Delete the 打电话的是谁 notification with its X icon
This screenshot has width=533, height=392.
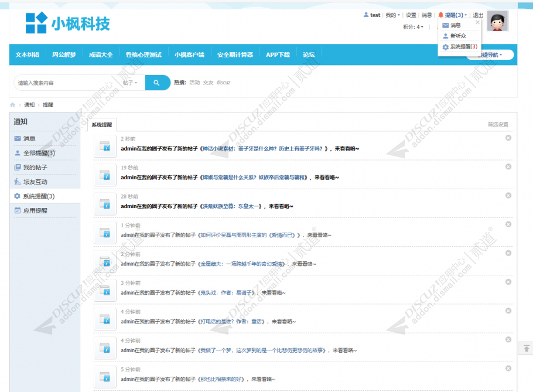pos(508,311)
